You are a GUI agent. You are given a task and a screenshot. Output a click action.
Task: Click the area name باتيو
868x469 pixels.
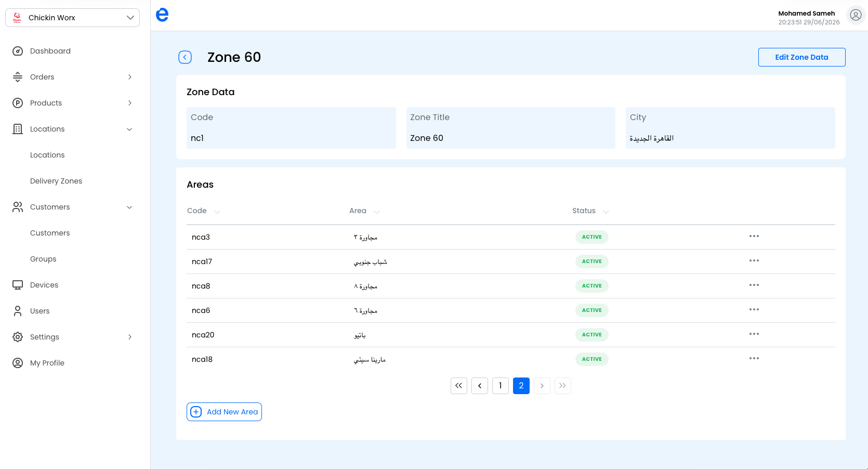click(x=360, y=335)
